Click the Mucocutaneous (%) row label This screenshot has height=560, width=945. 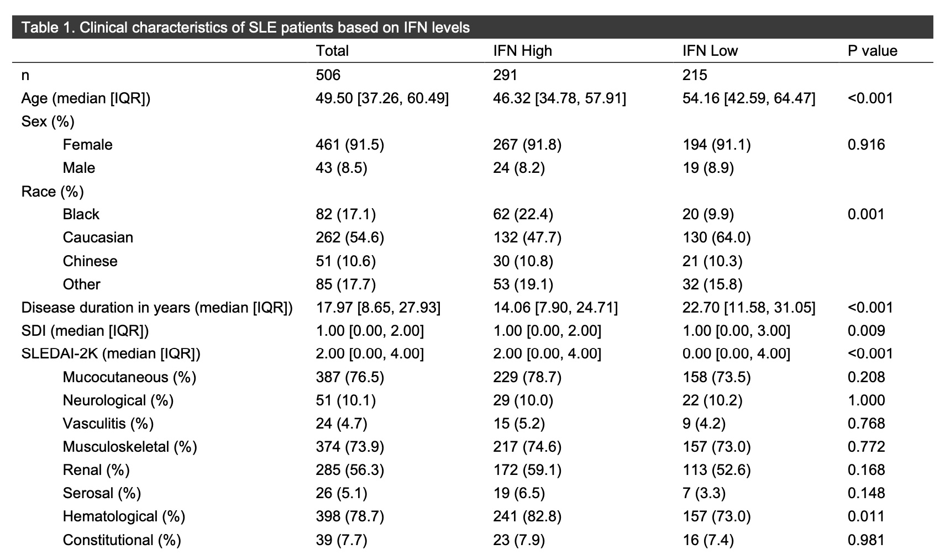(x=129, y=377)
